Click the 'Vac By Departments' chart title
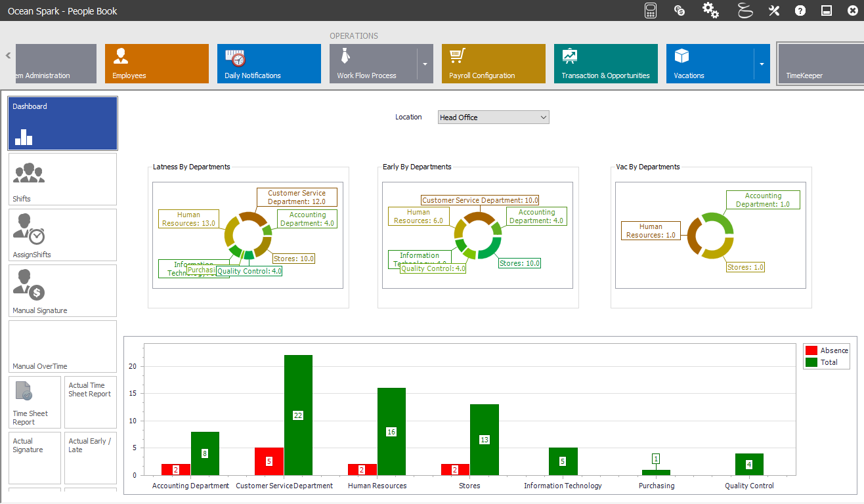The height and width of the screenshot is (504, 864). tap(647, 167)
